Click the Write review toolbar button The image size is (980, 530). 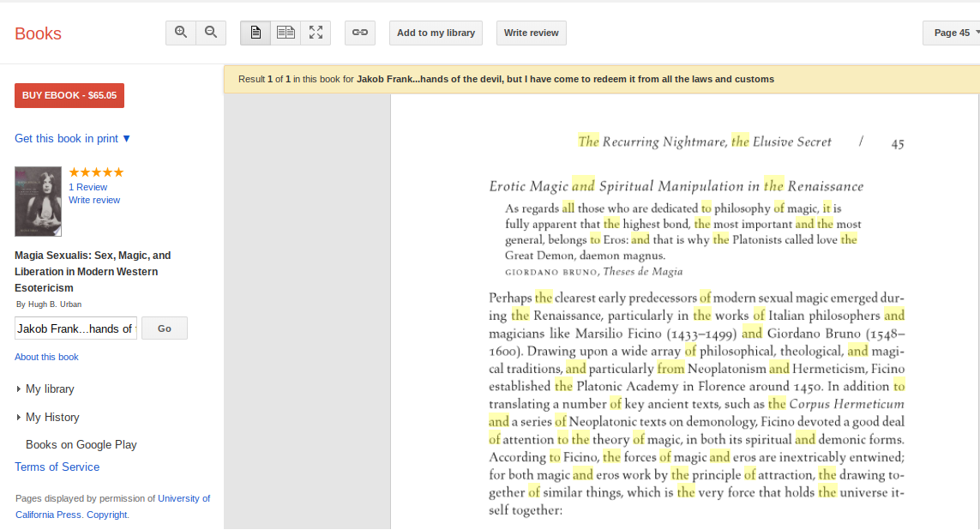(532, 33)
